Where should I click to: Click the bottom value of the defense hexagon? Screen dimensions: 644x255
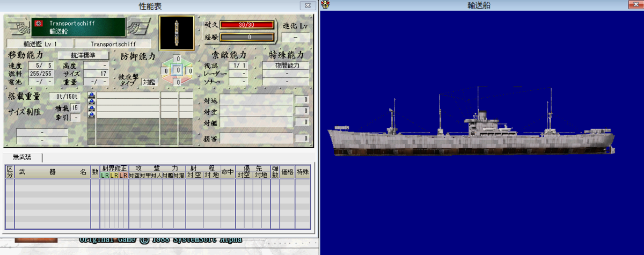coord(178,82)
